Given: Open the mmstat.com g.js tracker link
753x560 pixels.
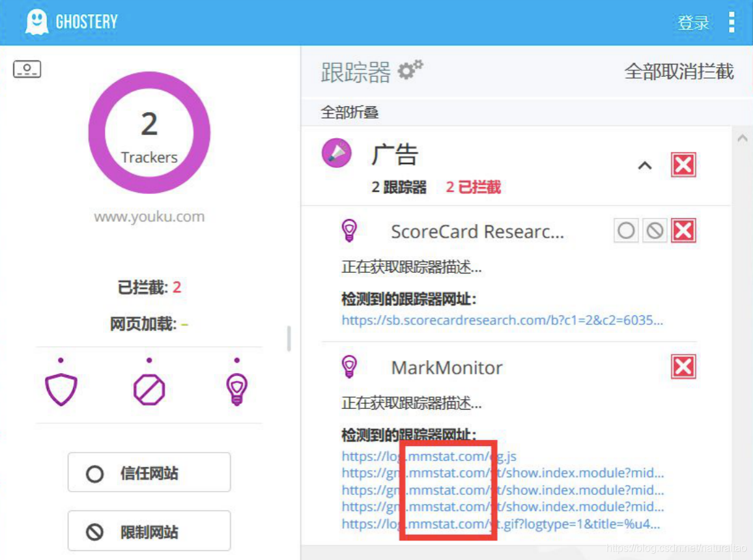Looking at the screenshot, I should [x=429, y=456].
